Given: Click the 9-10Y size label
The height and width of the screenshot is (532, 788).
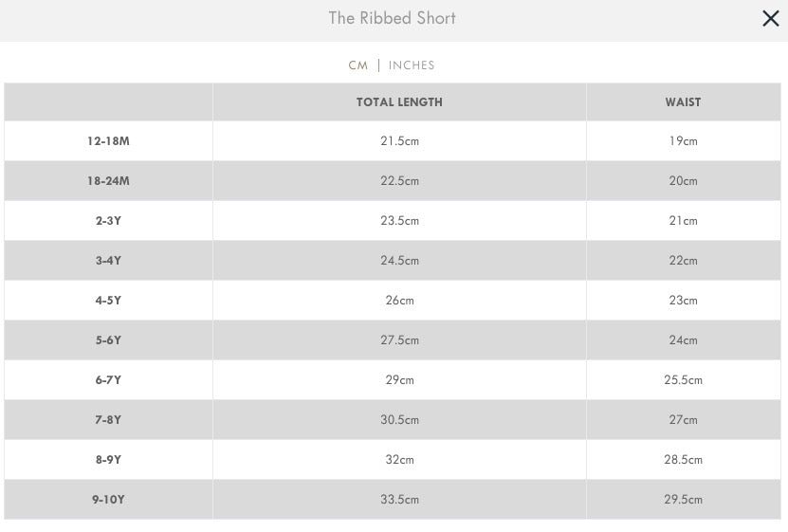Looking at the screenshot, I should click(108, 500).
